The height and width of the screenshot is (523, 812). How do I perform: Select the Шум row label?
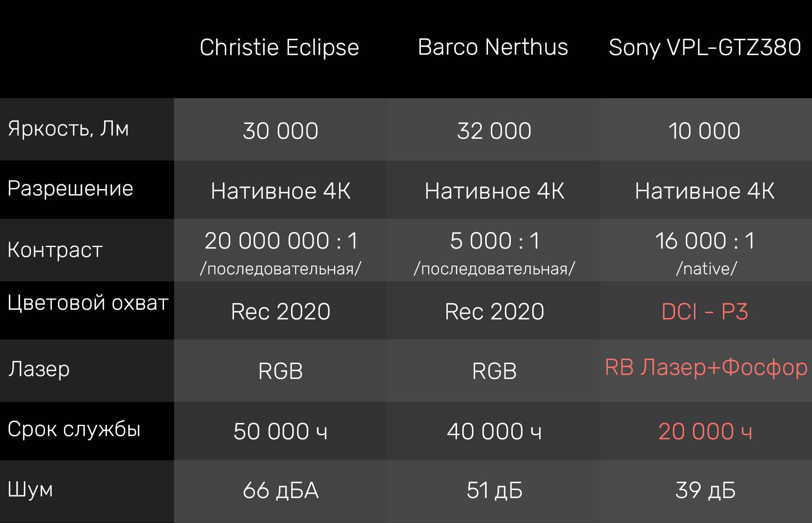click(x=30, y=490)
